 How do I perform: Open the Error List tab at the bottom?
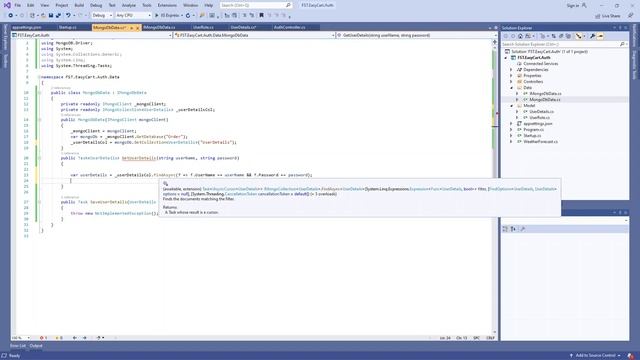coord(18,346)
